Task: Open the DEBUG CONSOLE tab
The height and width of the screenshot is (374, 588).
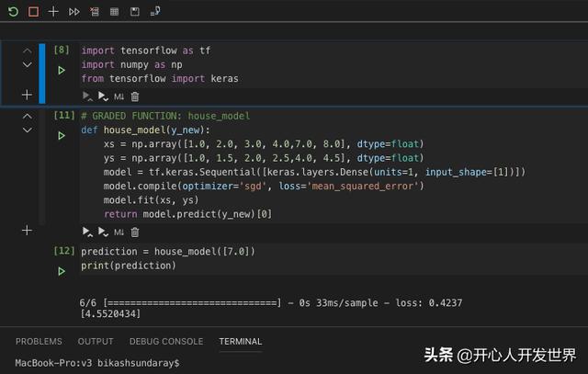Action: coord(166,341)
